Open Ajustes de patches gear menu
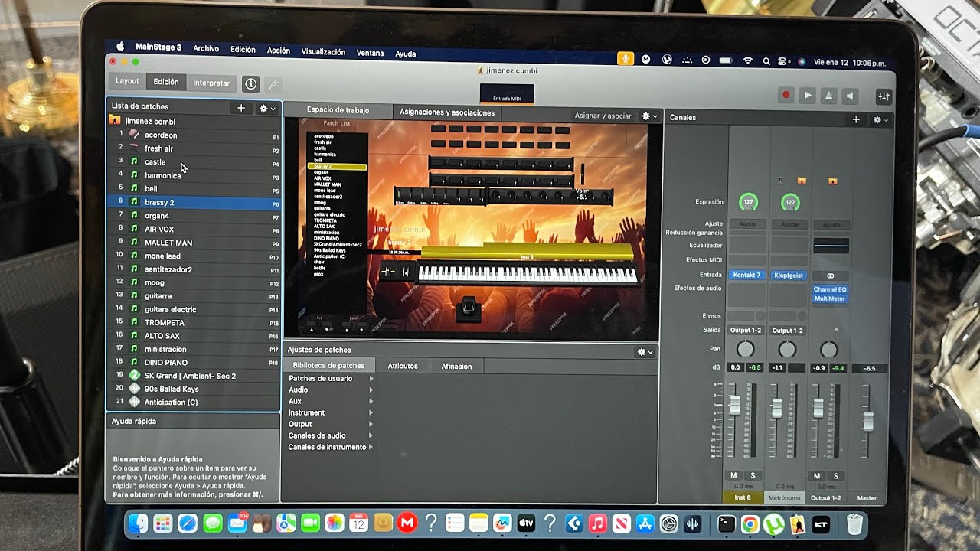The width and height of the screenshot is (980, 551). 645,352
